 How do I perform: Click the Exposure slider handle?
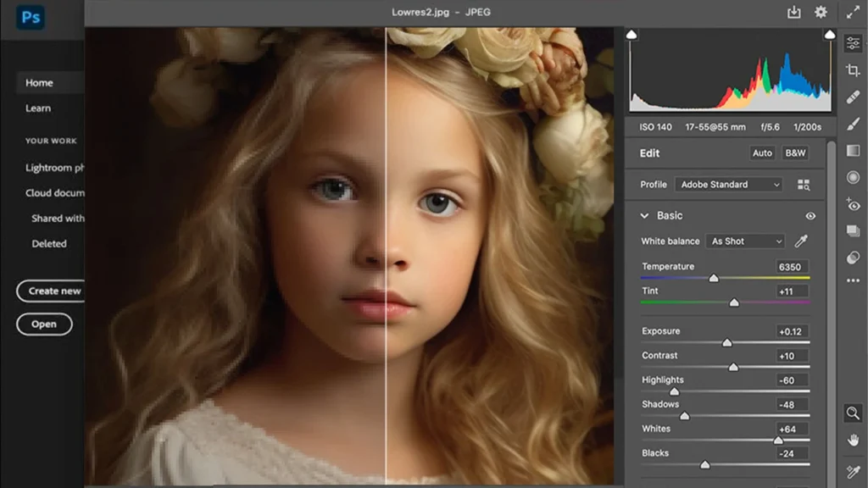point(726,342)
